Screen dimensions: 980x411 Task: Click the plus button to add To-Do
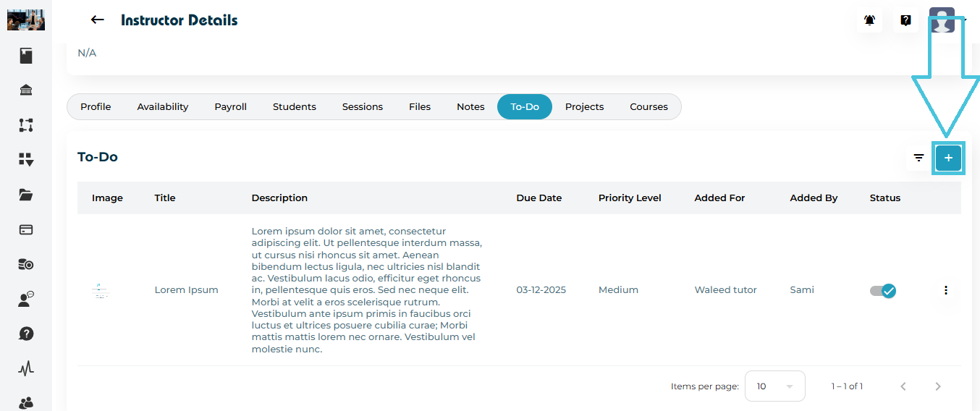[948, 158]
